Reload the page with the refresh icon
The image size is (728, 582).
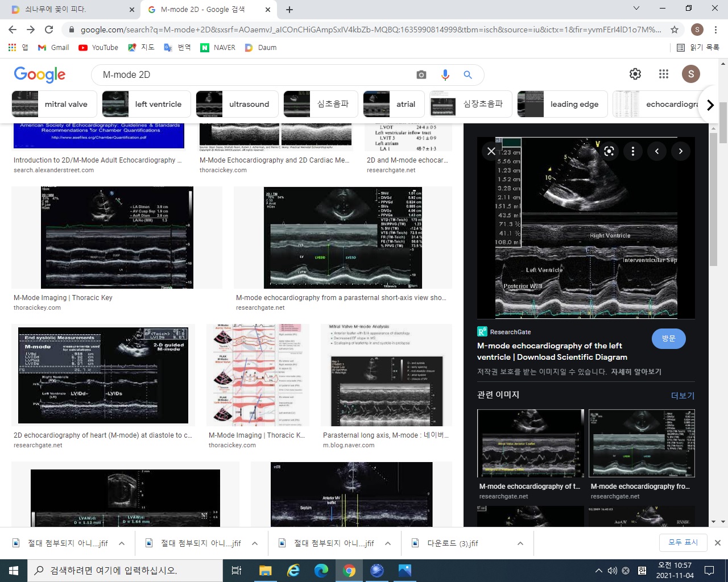[49, 30]
